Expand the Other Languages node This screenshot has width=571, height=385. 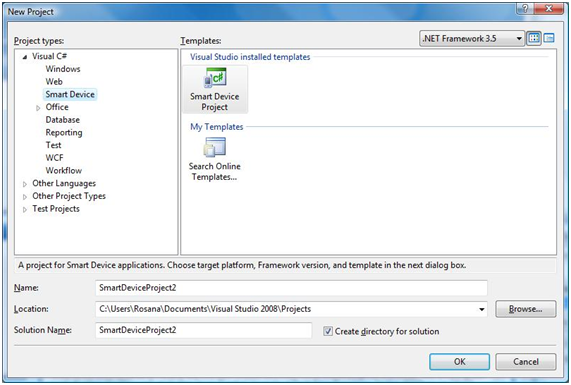pos(25,184)
